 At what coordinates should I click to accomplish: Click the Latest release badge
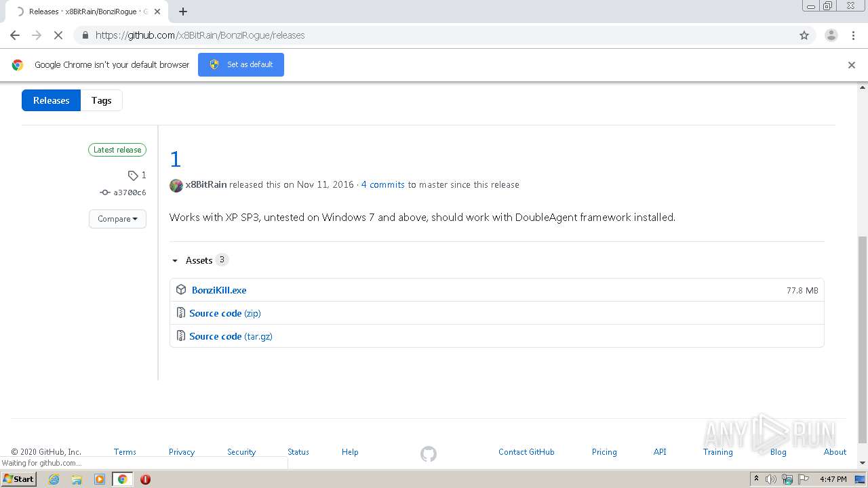(x=117, y=150)
